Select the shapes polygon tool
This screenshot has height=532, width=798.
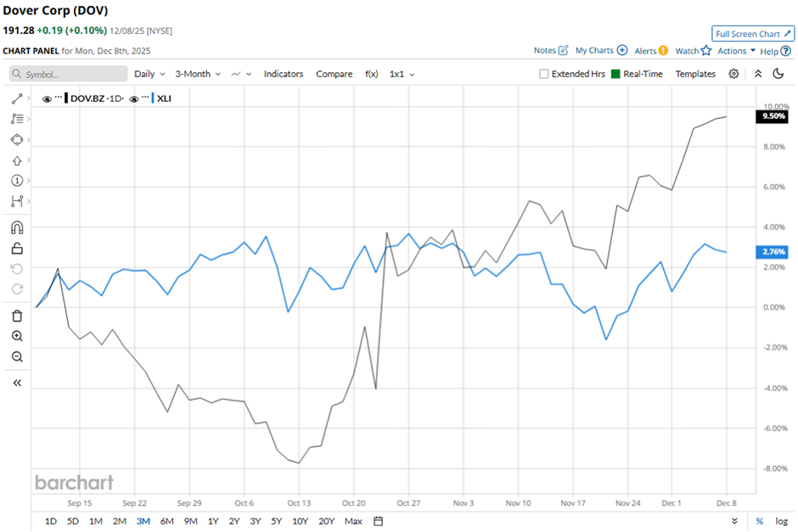point(17,140)
